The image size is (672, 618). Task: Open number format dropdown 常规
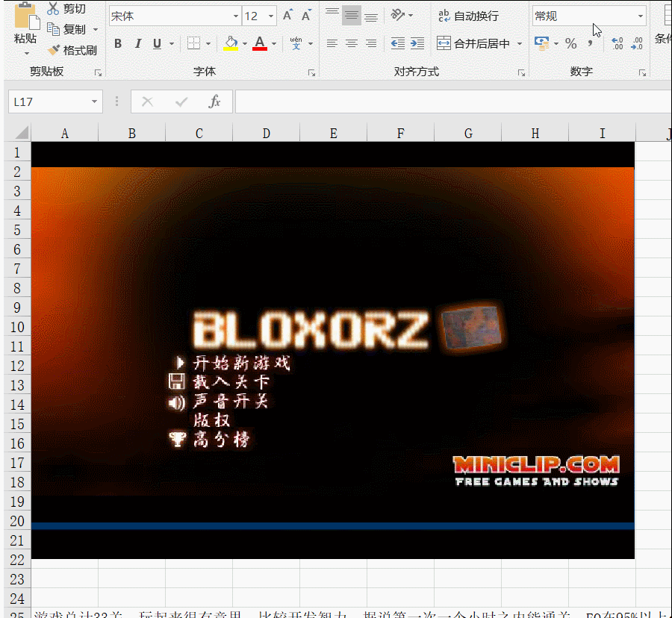(x=641, y=16)
